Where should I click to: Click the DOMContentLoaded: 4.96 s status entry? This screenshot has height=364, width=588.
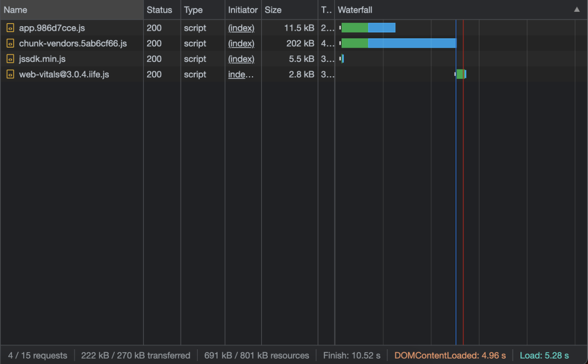[450, 355]
